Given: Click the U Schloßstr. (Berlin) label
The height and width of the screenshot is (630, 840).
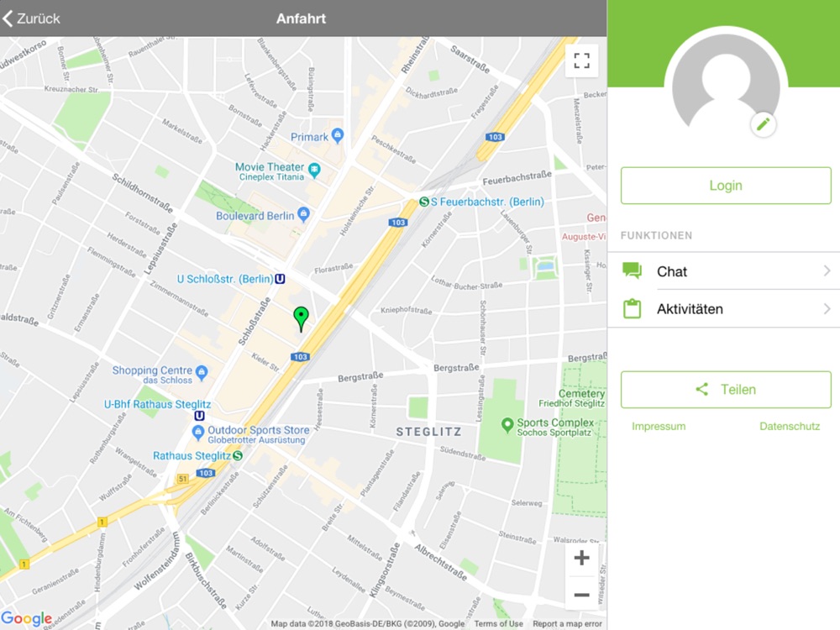Looking at the screenshot, I should pyautogui.click(x=225, y=279).
